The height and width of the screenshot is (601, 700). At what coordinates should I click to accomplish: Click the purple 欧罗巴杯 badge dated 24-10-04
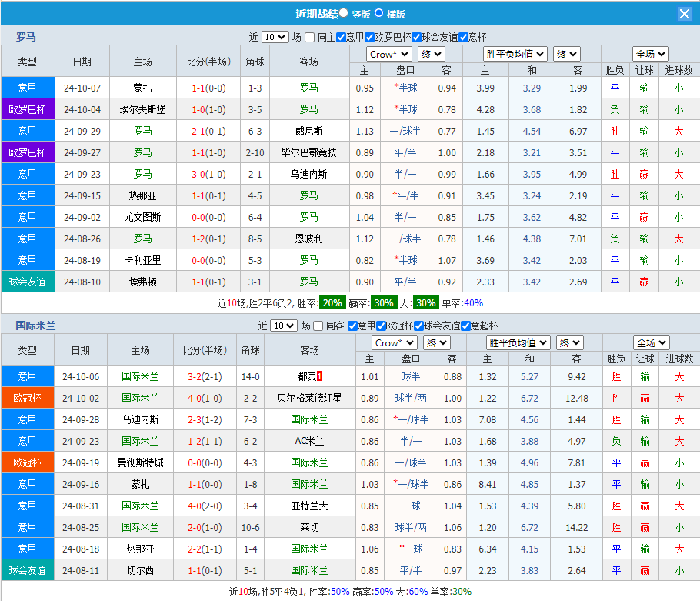pos(27,109)
